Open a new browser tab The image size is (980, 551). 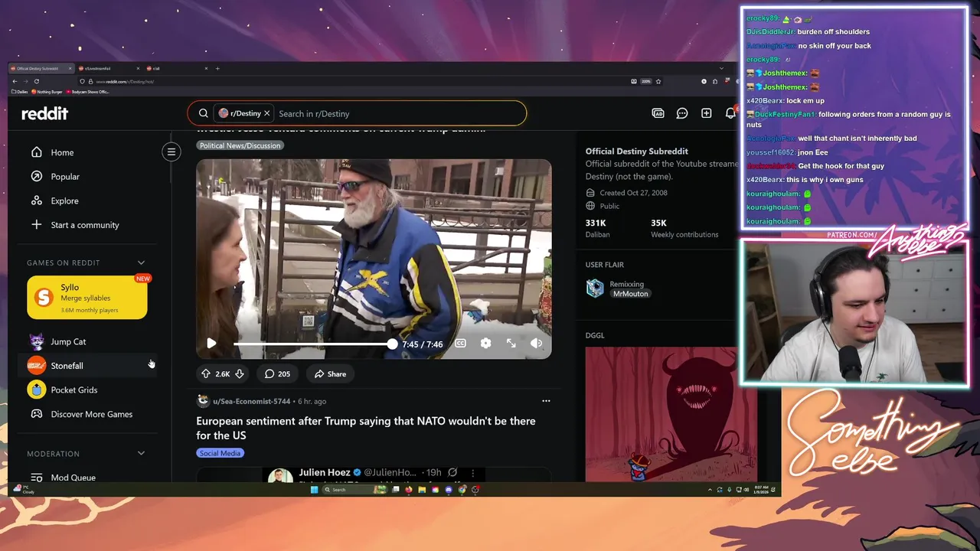[x=217, y=68]
